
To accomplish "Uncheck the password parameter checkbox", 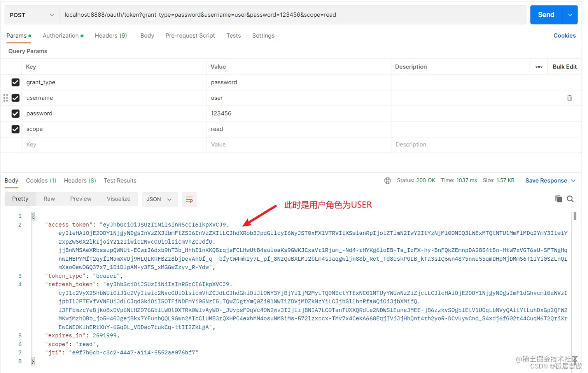I will coord(16,113).
